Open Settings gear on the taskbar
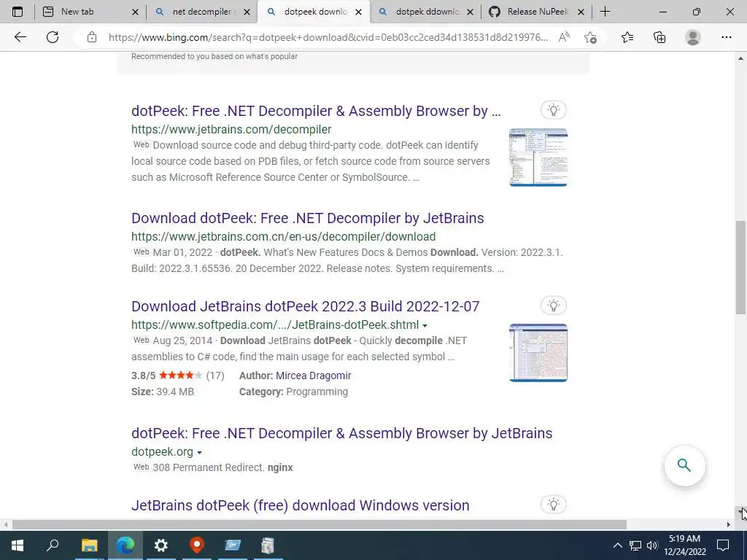This screenshot has width=747, height=560. (161, 545)
